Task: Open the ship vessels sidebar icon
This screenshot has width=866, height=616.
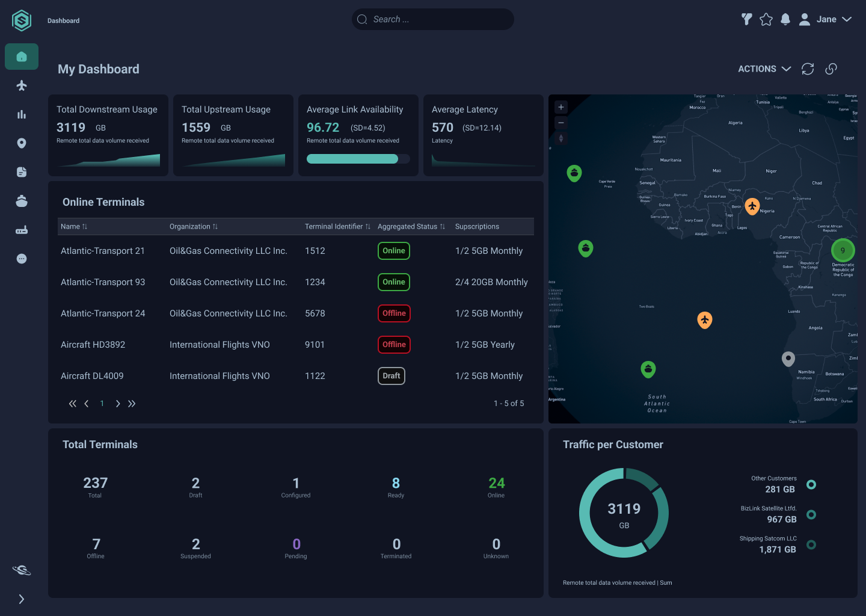Action: [x=22, y=201]
